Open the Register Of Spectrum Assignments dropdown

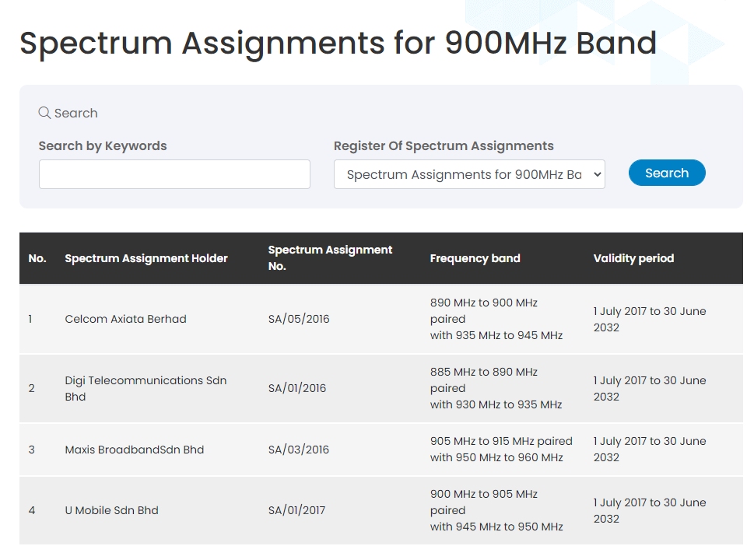point(469,174)
